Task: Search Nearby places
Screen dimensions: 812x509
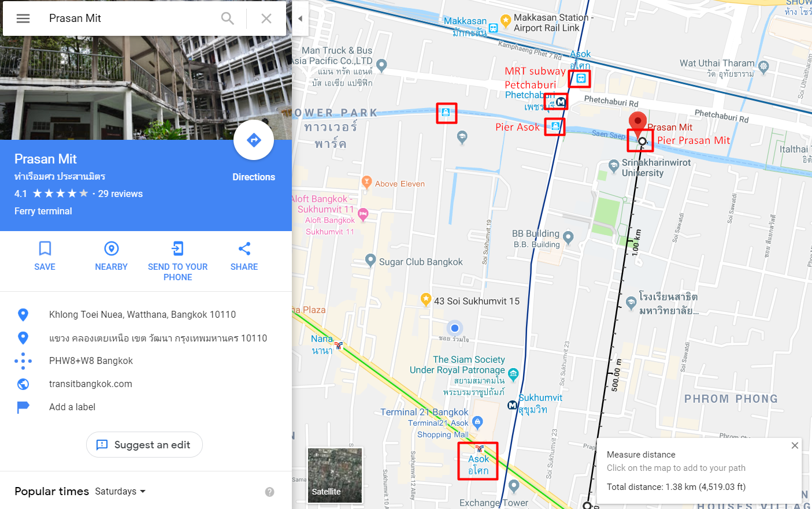Action: pos(112,256)
